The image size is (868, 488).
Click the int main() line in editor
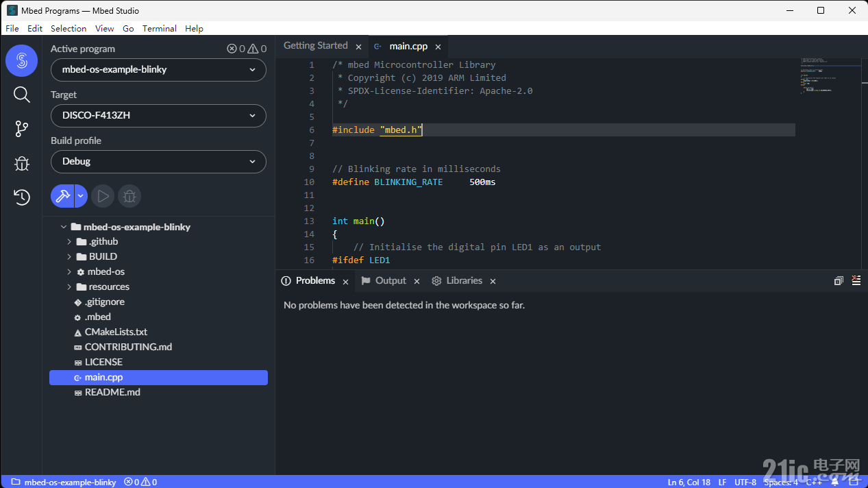[358, 221]
